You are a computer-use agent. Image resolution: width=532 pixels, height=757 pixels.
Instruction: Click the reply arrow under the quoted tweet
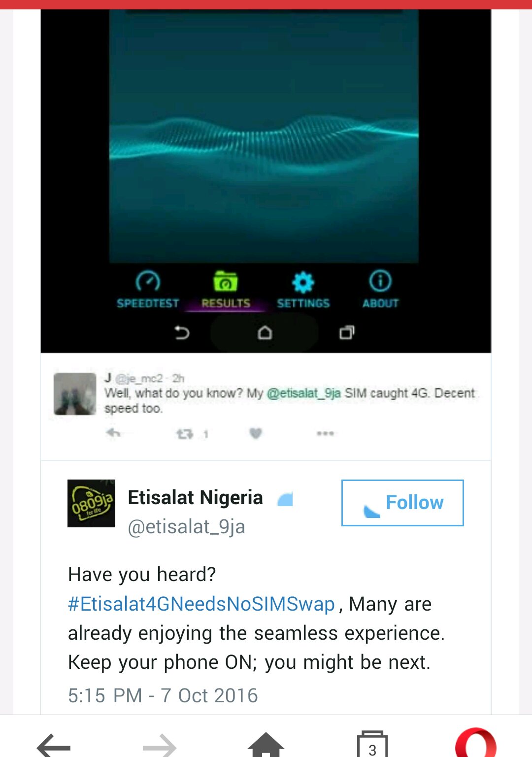(x=113, y=433)
